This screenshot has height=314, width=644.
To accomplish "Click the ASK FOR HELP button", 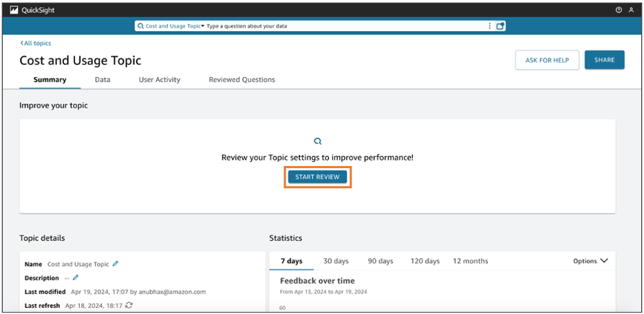I will [x=547, y=61].
